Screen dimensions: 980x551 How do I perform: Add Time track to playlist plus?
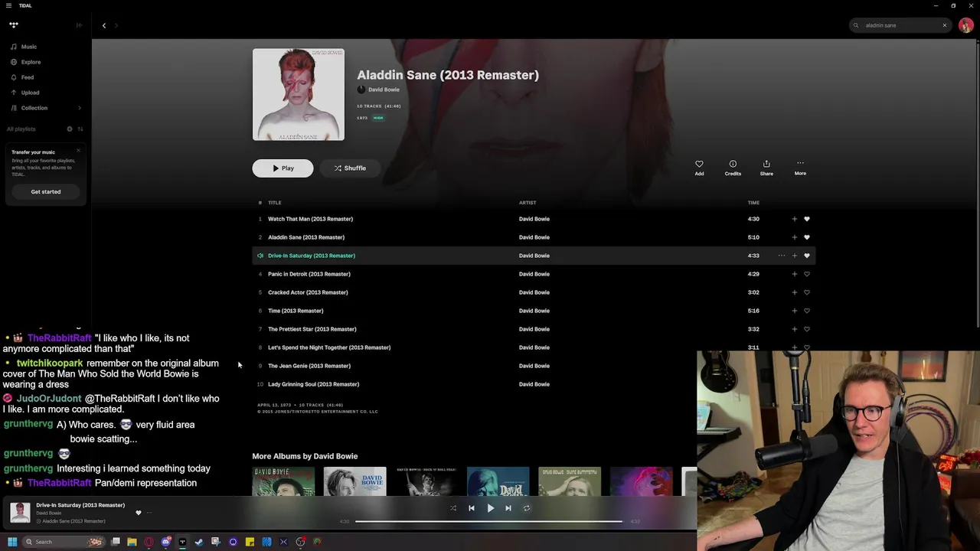(x=794, y=311)
